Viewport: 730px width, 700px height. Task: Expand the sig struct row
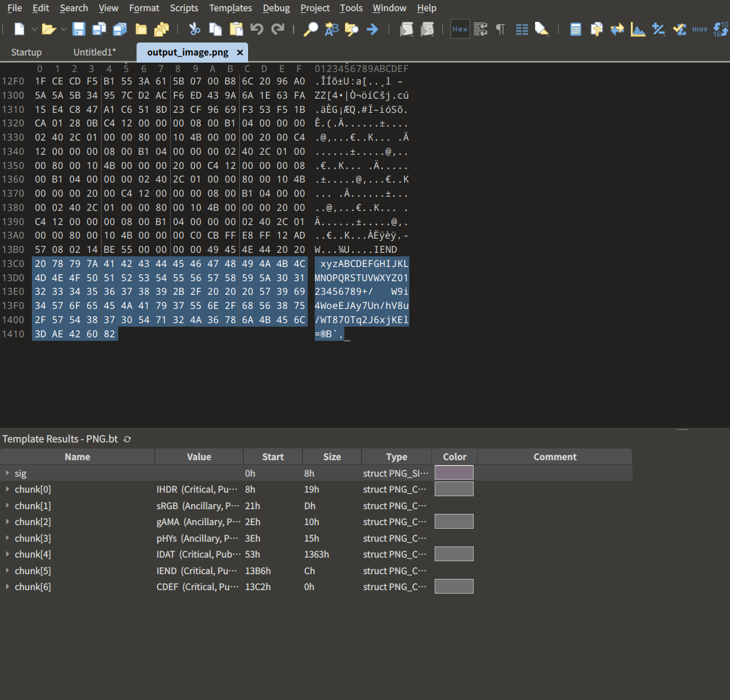click(7, 473)
